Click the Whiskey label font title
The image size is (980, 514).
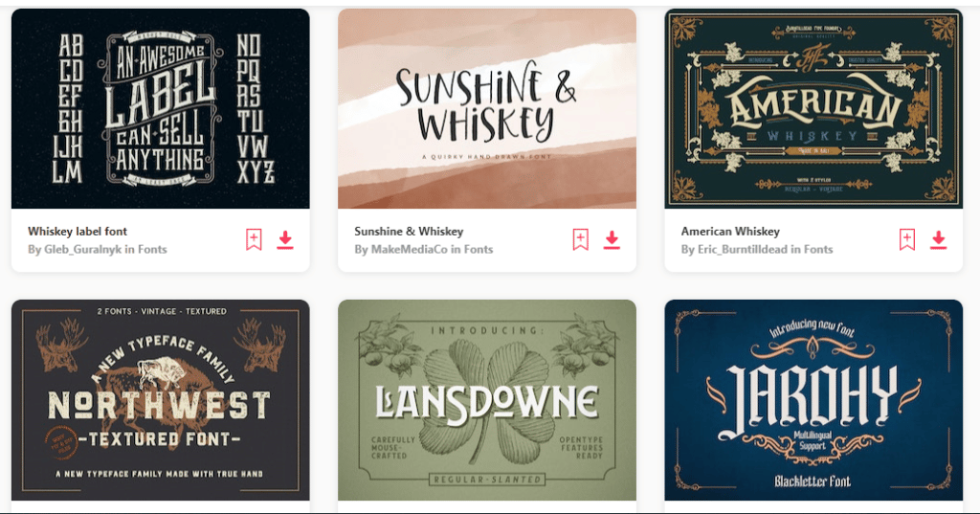pos(78,232)
